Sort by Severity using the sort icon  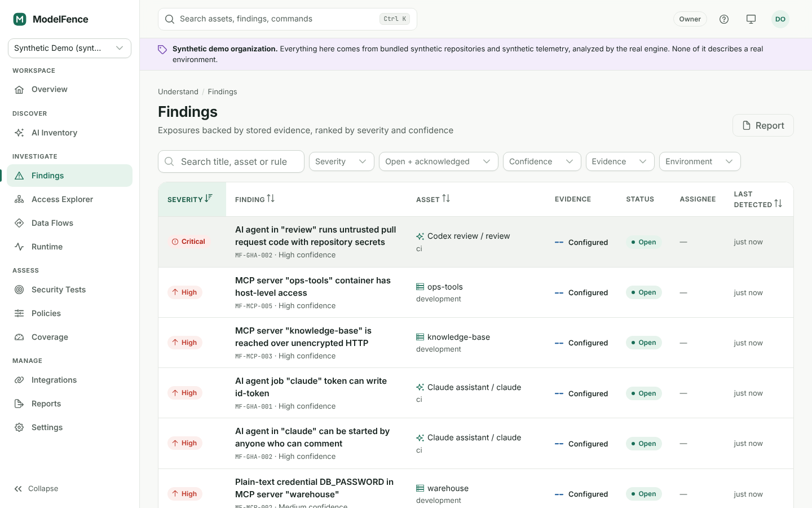pos(209,198)
